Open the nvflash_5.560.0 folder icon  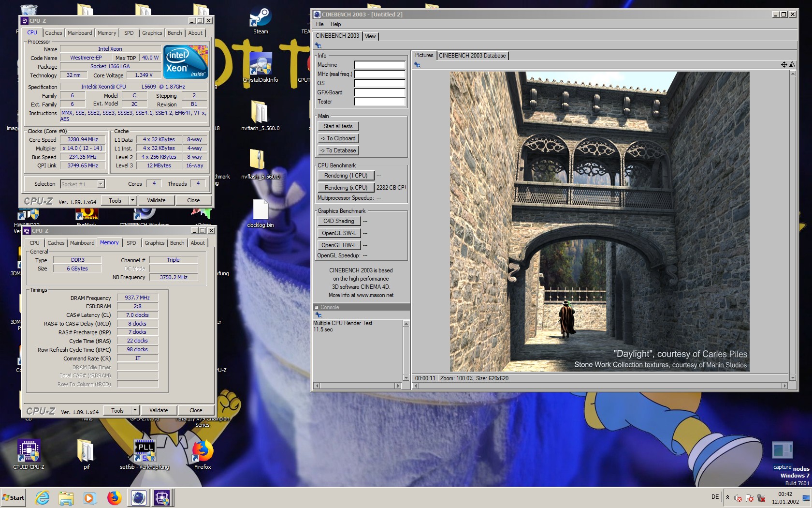pos(261,115)
